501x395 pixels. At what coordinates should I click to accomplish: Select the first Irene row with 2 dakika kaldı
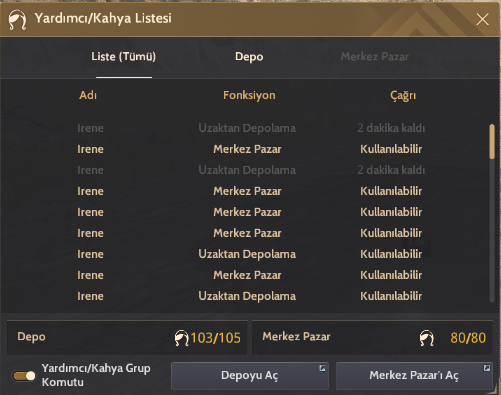(x=247, y=128)
